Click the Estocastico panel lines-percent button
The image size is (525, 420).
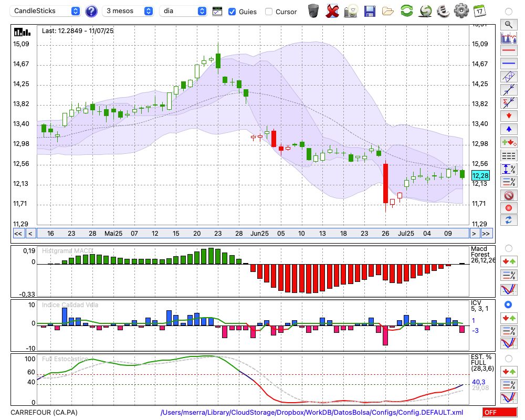point(509,385)
